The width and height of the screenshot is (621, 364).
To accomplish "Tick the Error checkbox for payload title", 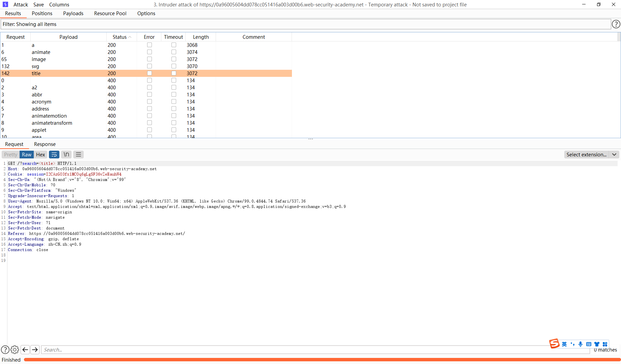I will [x=150, y=73].
